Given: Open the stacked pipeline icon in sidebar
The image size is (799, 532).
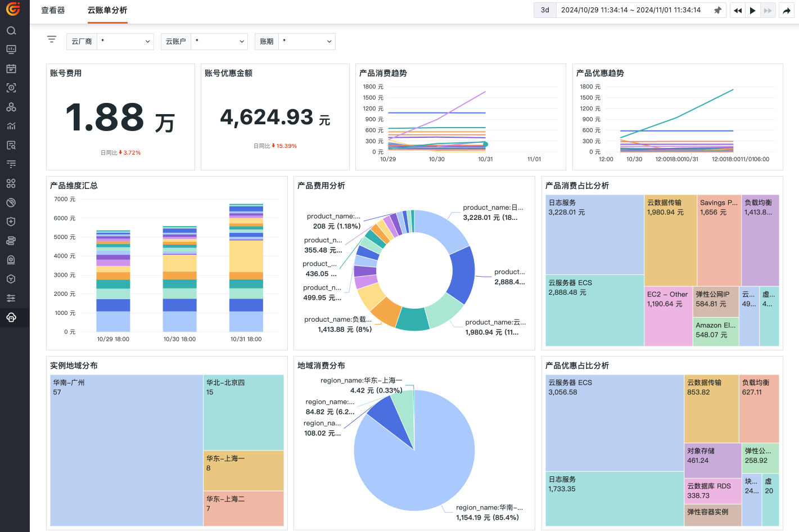Looking at the screenshot, I should [11, 241].
